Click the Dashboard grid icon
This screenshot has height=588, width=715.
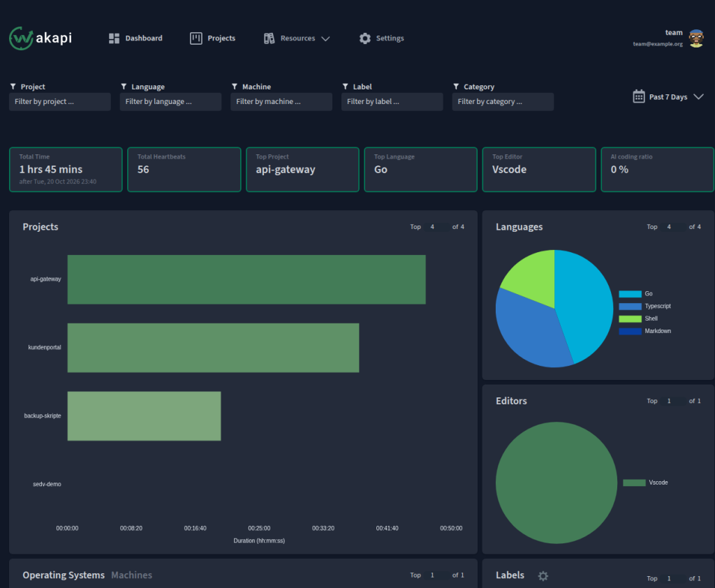point(114,38)
